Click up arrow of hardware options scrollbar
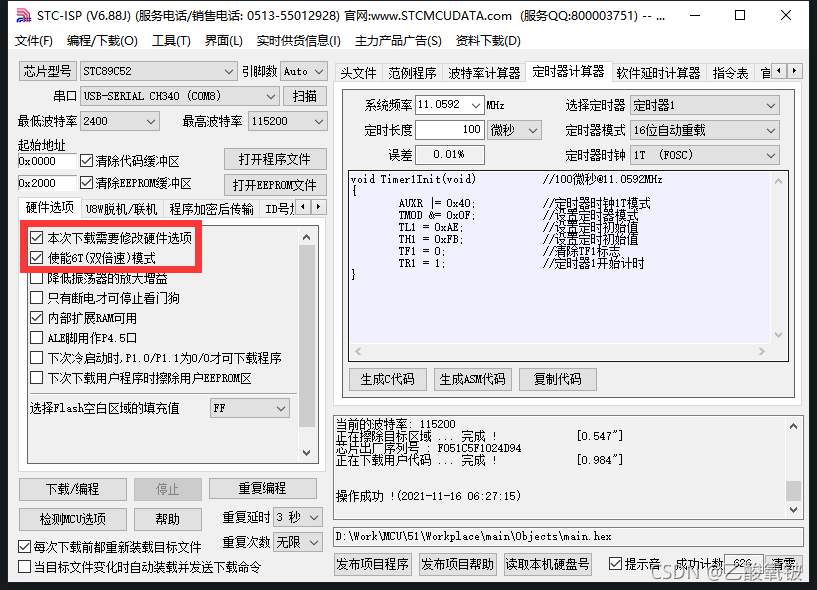This screenshot has height=590, width=817. point(306,237)
